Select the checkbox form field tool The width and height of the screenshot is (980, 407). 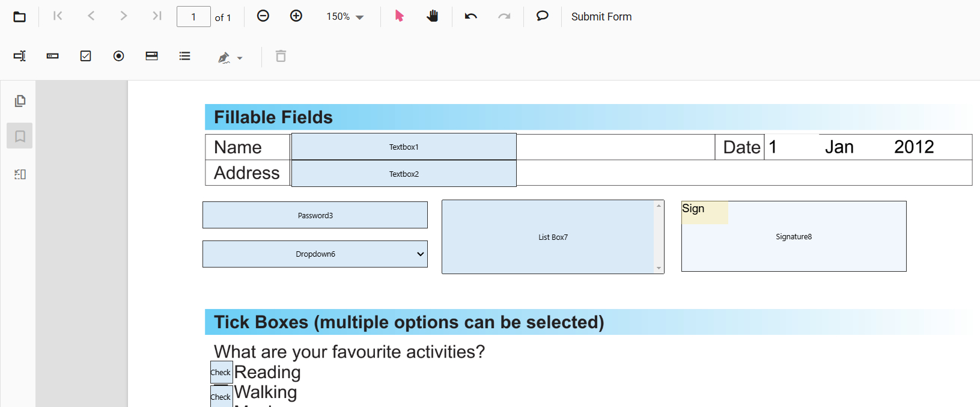(85, 55)
